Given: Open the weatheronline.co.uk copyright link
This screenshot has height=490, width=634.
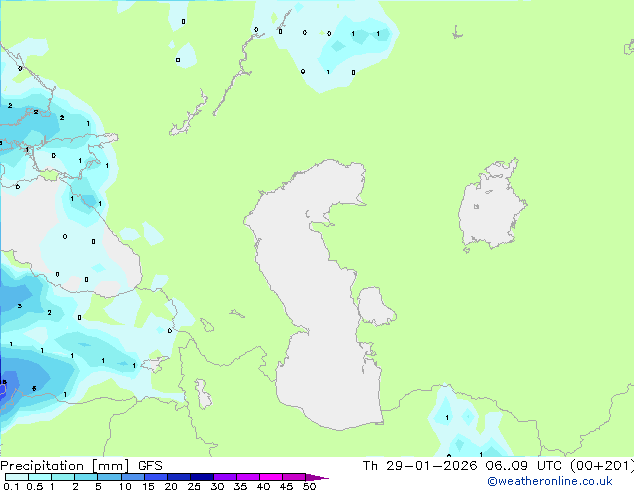Looking at the screenshot, I should 550,481.
